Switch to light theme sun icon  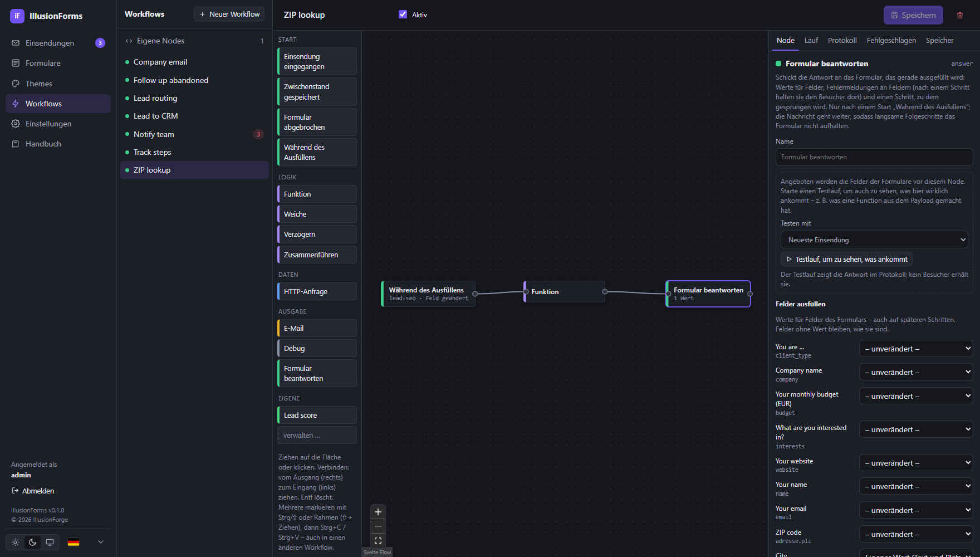tap(16, 542)
